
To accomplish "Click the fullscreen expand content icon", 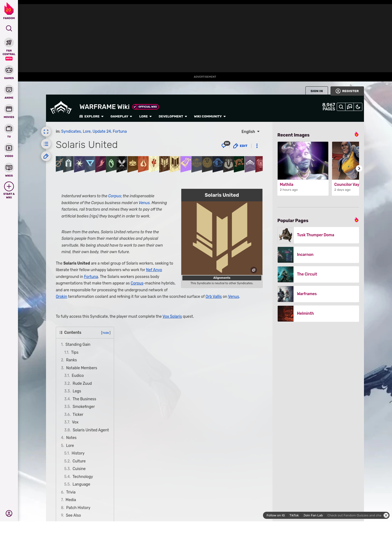I will point(46,132).
